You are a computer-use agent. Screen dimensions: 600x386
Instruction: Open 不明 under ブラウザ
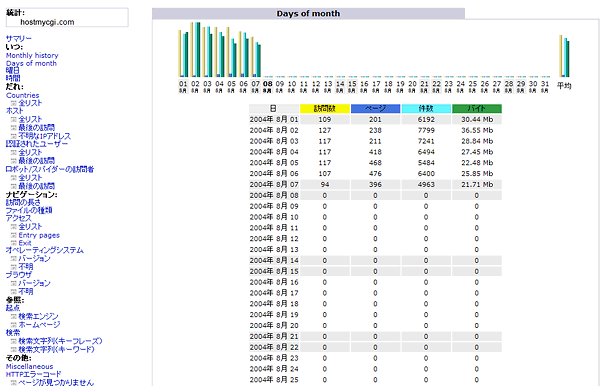[26, 292]
